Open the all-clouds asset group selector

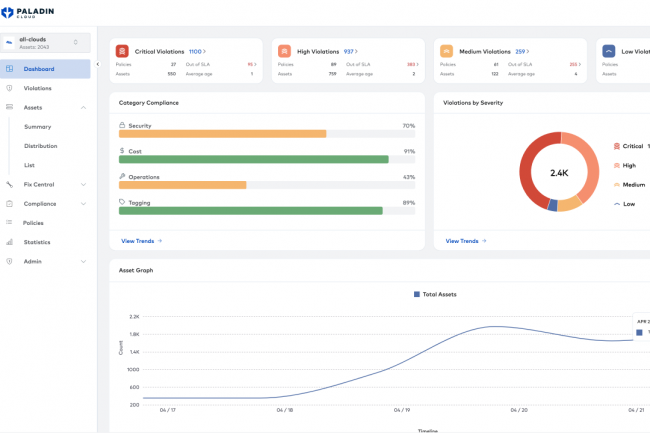(46, 42)
